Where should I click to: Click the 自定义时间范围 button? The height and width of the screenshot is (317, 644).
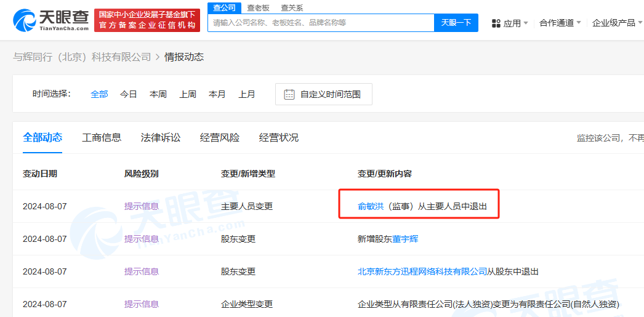click(x=324, y=94)
